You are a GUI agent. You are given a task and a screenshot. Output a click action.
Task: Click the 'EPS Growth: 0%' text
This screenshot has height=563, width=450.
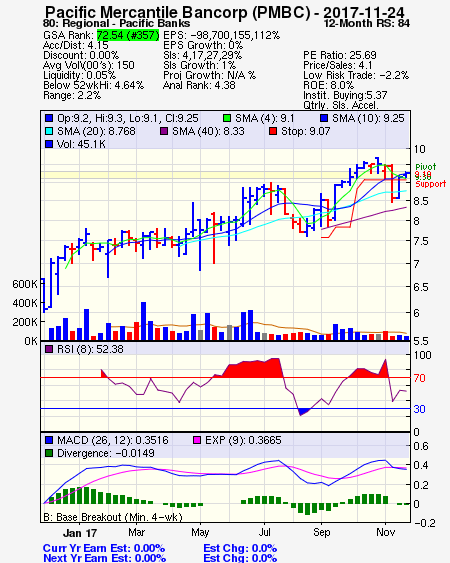point(203,45)
